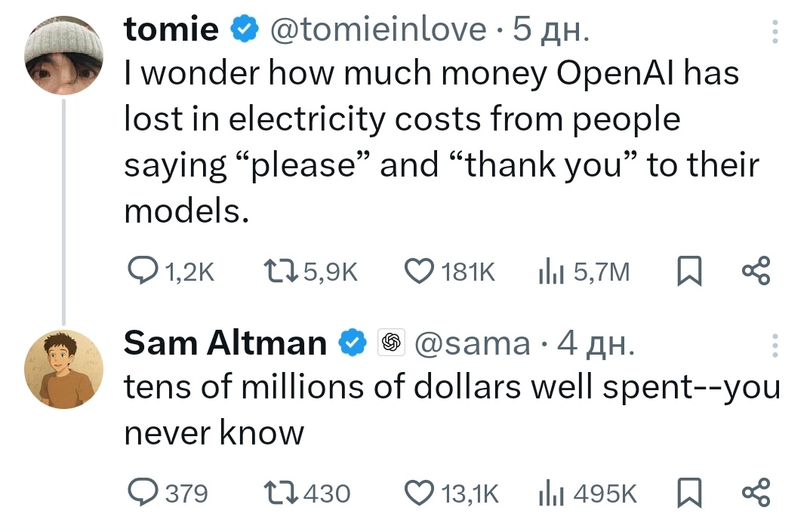Open @sama profile handle link
810x532 pixels.
pyautogui.click(x=474, y=343)
